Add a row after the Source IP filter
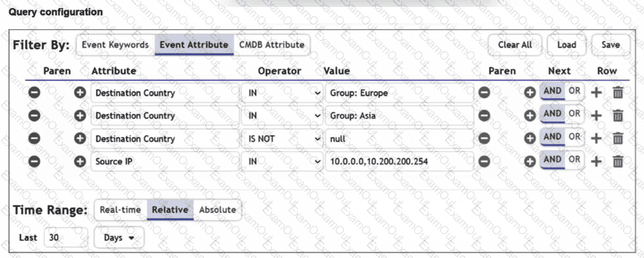The height and width of the screenshot is (258, 644). coord(596,162)
